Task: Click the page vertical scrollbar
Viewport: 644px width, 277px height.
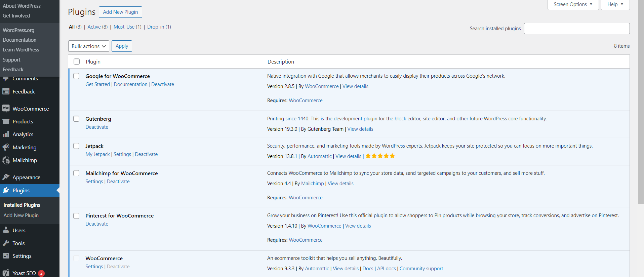Action: pyautogui.click(x=641, y=102)
